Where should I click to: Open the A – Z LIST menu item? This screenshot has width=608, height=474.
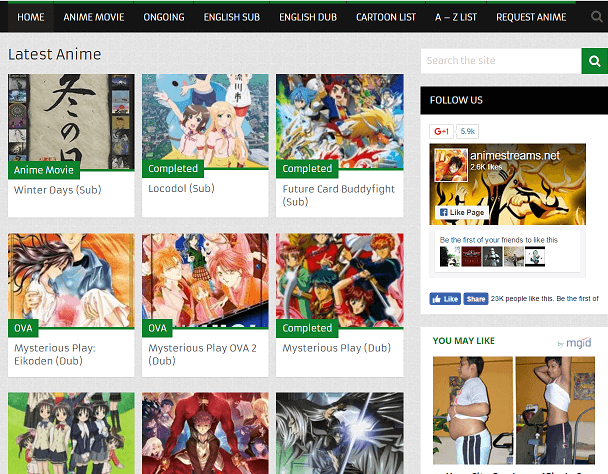pos(456,17)
